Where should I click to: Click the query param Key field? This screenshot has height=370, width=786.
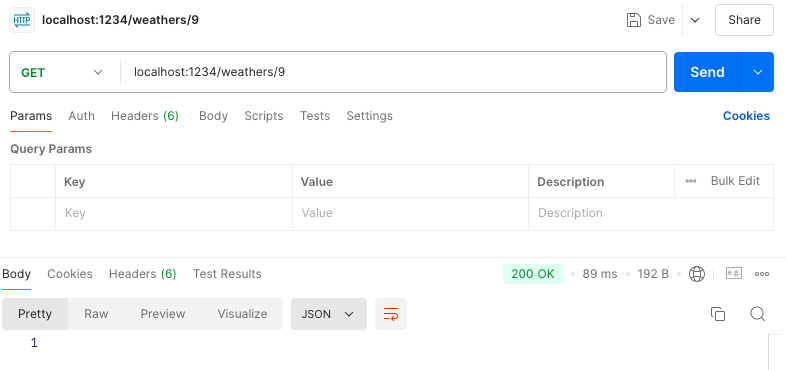click(173, 214)
